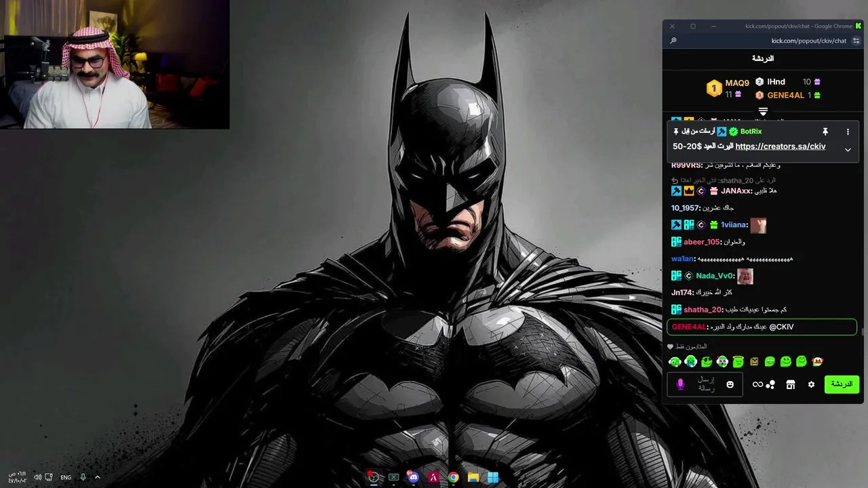Click the green Kick logo in title bar
868x488 pixels.
click(x=859, y=26)
